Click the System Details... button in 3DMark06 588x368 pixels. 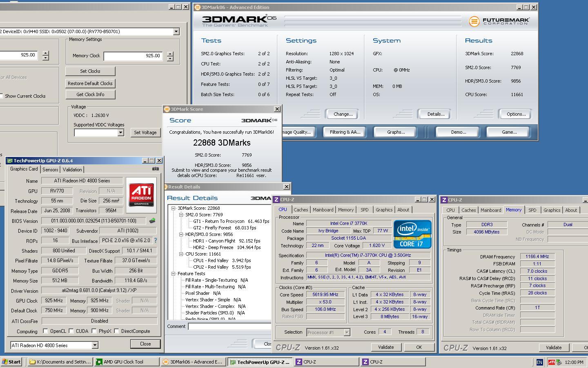(x=436, y=114)
